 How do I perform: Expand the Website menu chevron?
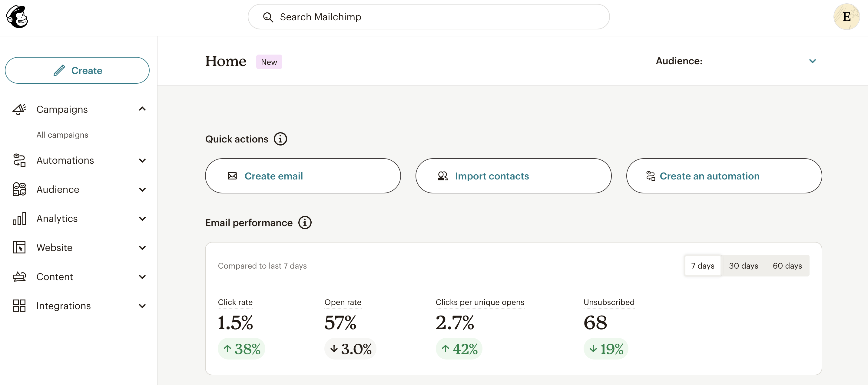click(142, 248)
